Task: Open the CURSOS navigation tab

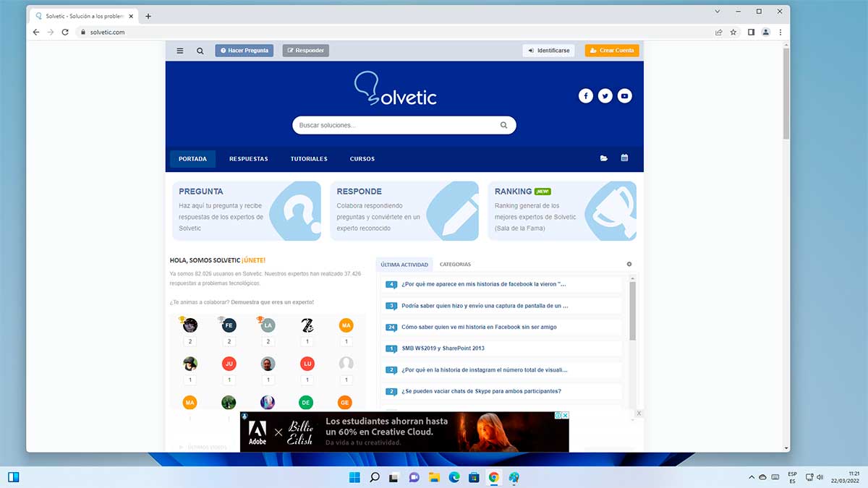Action: point(362,159)
